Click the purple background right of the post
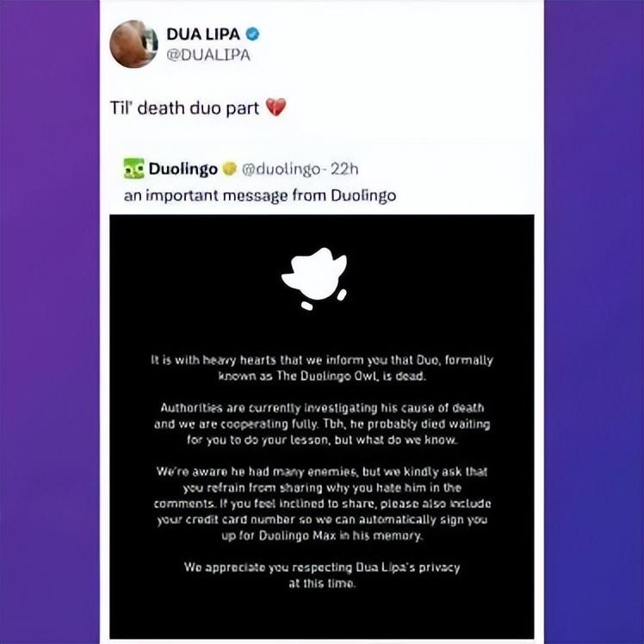The image size is (644, 644). (x=594, y=322)
